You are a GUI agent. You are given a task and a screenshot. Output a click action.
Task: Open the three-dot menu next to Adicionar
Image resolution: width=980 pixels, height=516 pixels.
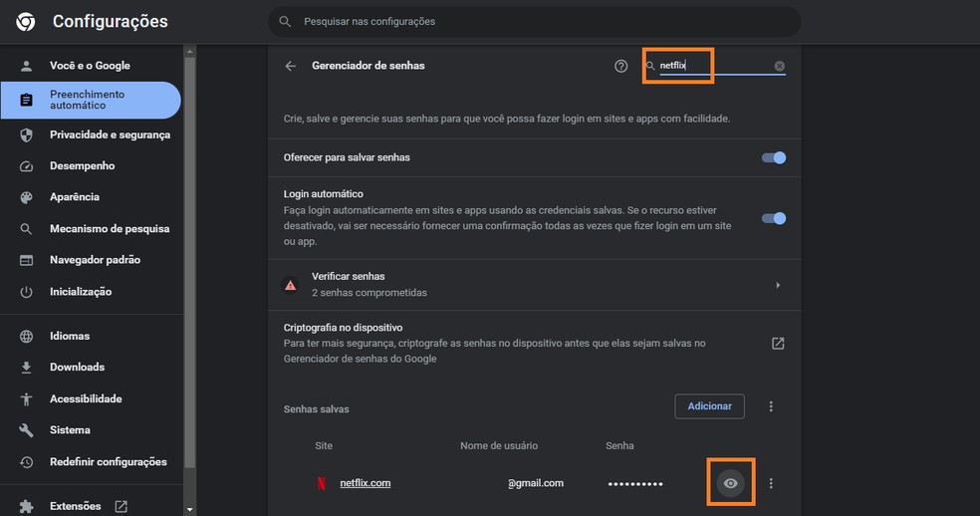tap(771, 406)
